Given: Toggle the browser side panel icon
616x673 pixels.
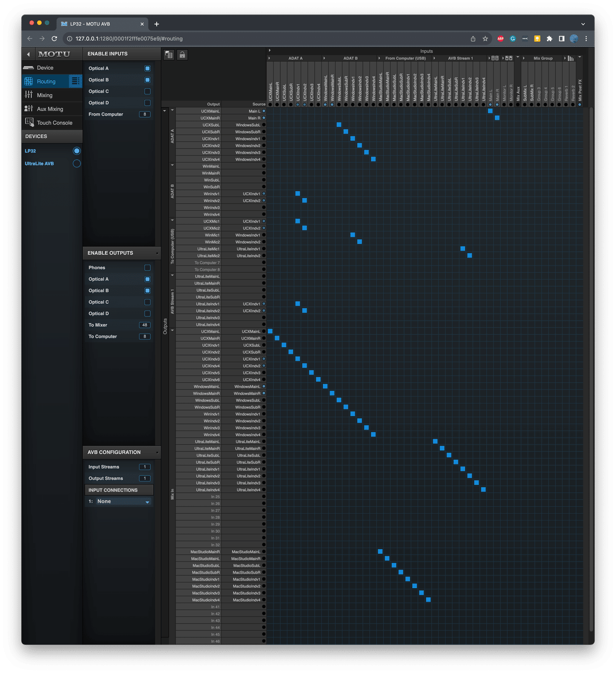Looking at the screenshot, I should click(562, 39).
